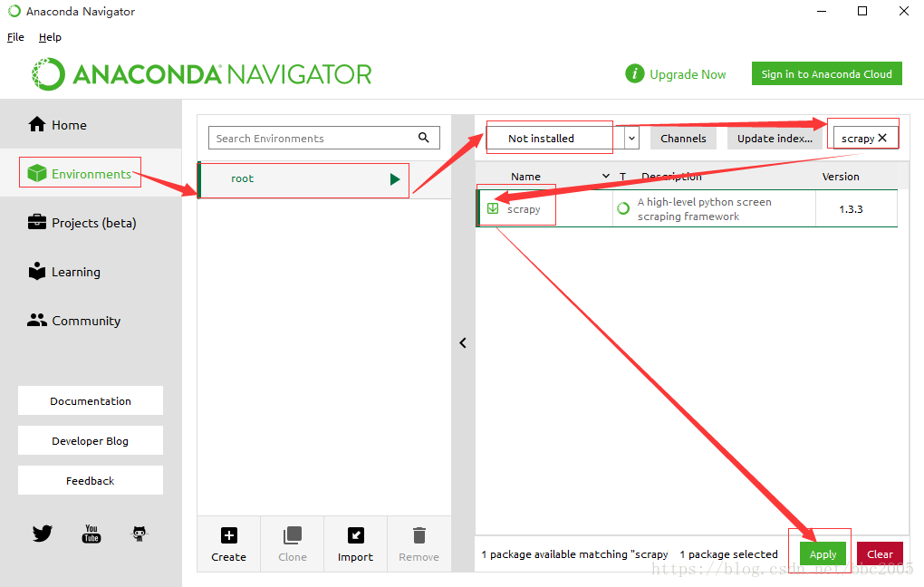Screen dimensions: 924x587
Task: Open the Developer Blog button
Action: pyautogui.click(x=91, y=441)
